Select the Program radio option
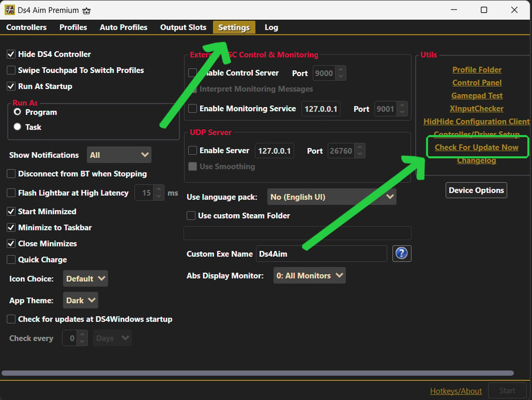This screenshot has height=400, width=532. (18, 112)
